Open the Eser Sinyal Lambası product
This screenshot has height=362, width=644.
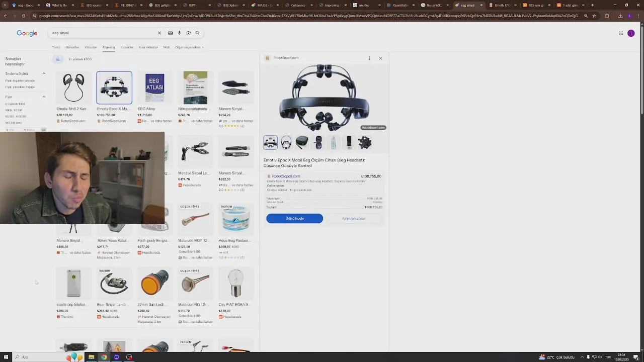[x=114, y=294]
